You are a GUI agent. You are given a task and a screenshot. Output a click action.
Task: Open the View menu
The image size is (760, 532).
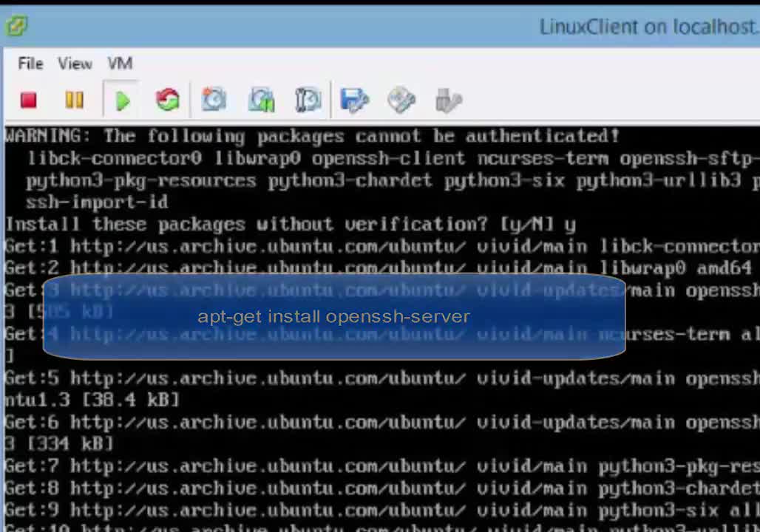(x=75, y=64)
